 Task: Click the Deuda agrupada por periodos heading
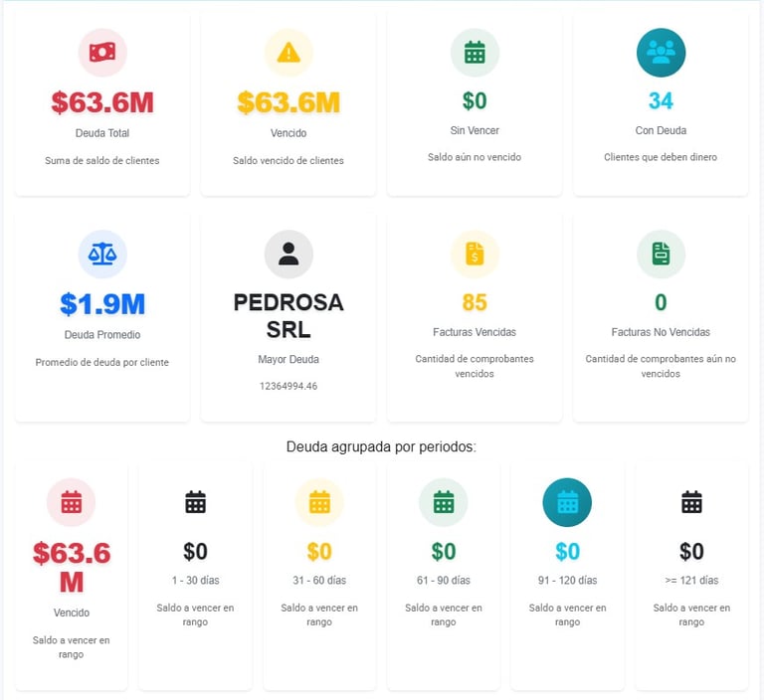coord(381,446)
